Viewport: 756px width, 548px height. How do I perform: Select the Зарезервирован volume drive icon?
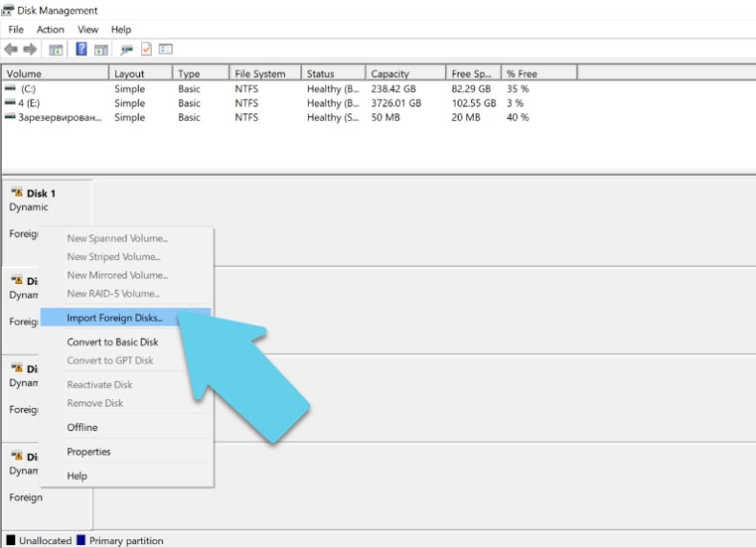pyautogui.click(x=11, y=117)
